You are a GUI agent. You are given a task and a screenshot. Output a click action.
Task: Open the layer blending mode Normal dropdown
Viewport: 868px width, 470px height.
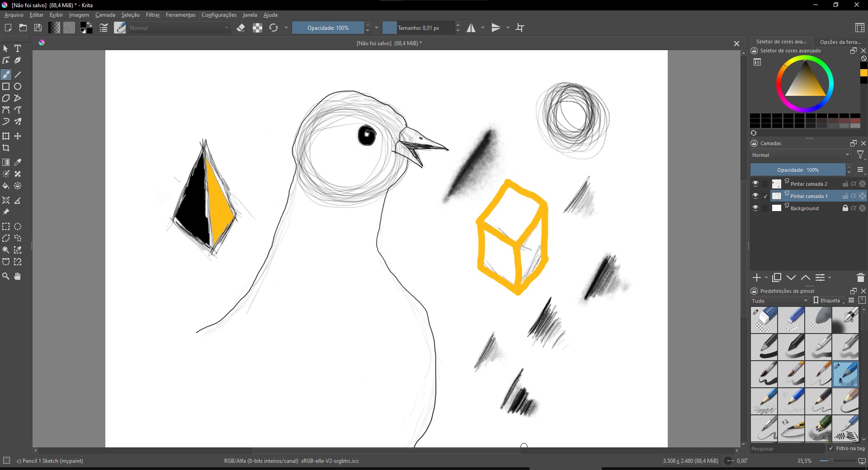pyautogui.click(x=801, y=155)
